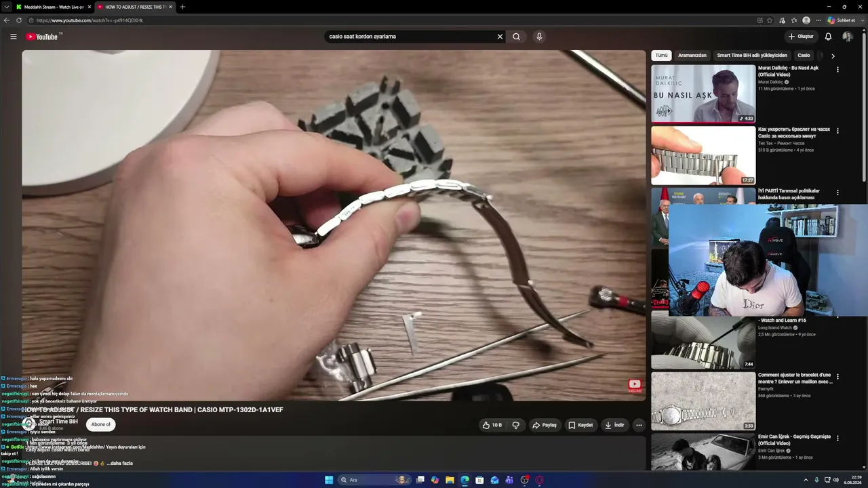
Task: Open the Opera browser taskbar icon
Action: coord(540,480)
